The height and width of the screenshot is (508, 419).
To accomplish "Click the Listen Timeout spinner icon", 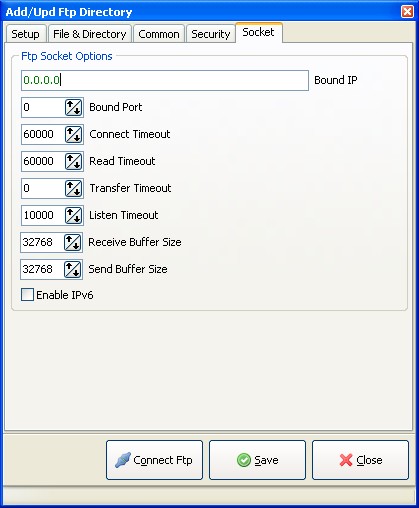I will pyautogui.click(x=73, y=215).
